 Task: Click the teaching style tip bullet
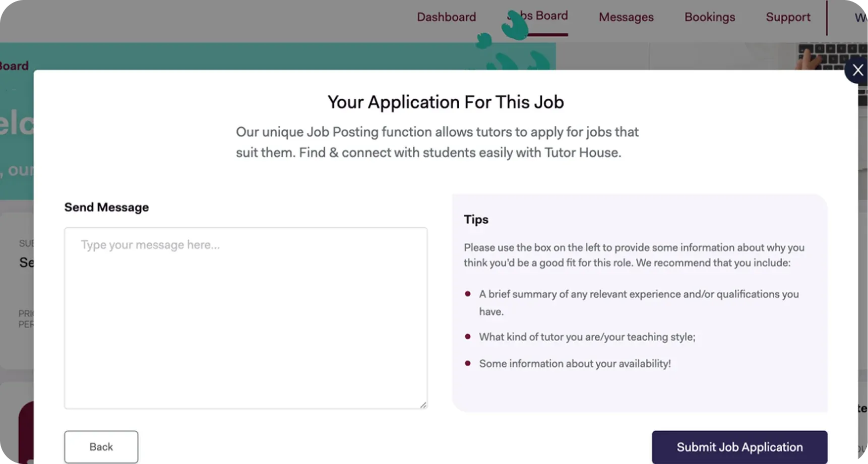click(587, 337)
